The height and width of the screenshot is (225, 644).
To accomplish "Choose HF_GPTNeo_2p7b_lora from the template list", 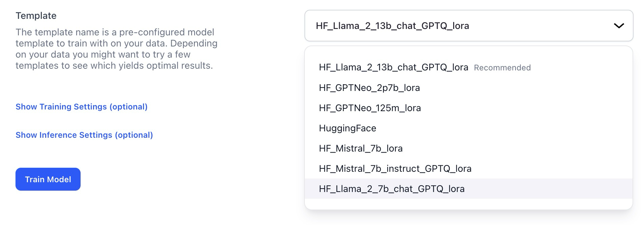I will pyautogui.click(x=369, y=88).
